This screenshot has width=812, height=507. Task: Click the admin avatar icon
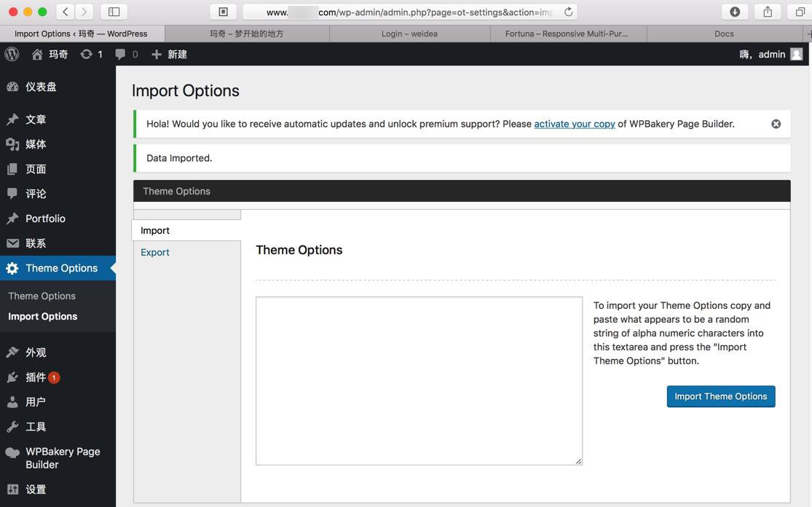point(797,55)
